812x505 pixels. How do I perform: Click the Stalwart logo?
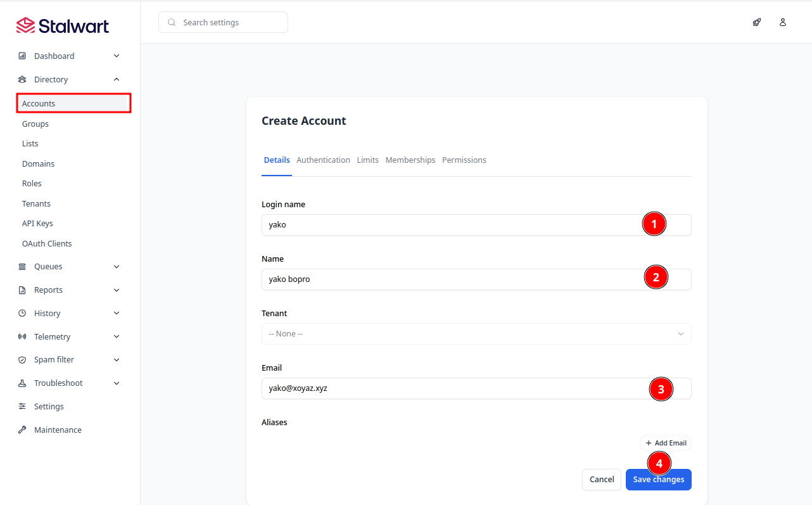pyautogui.click(x=63, y=25)
